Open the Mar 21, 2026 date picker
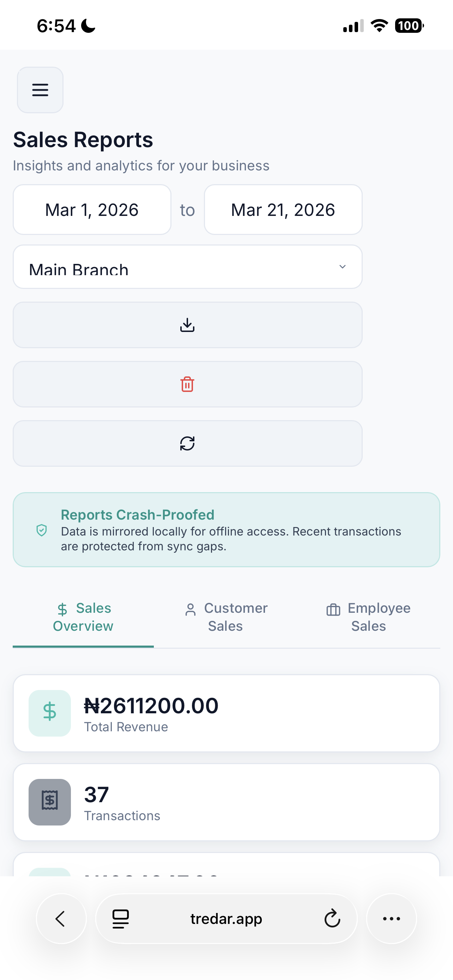 pyautogui.click(x=283, y=210)
